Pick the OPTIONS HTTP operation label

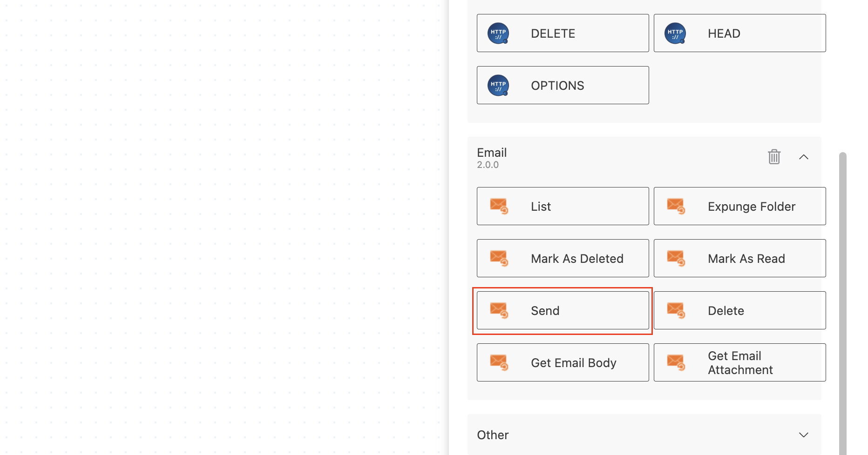tap(557, 86)
